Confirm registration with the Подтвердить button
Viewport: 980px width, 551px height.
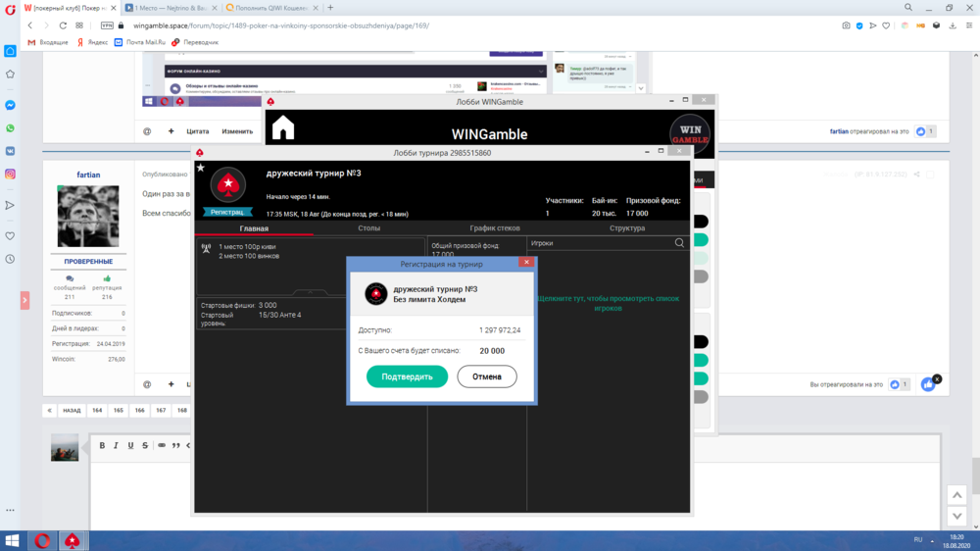click(x=407, y=376)
